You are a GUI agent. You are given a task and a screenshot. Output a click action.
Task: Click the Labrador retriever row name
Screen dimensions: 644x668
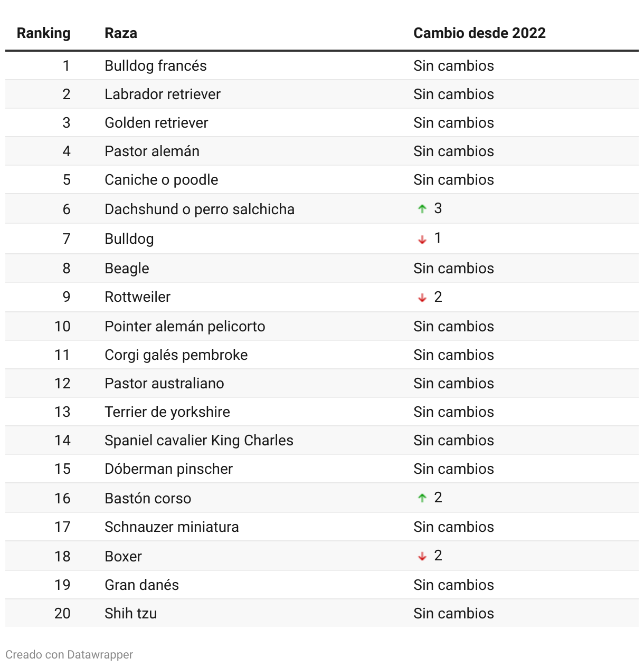(x=163, y=94)
